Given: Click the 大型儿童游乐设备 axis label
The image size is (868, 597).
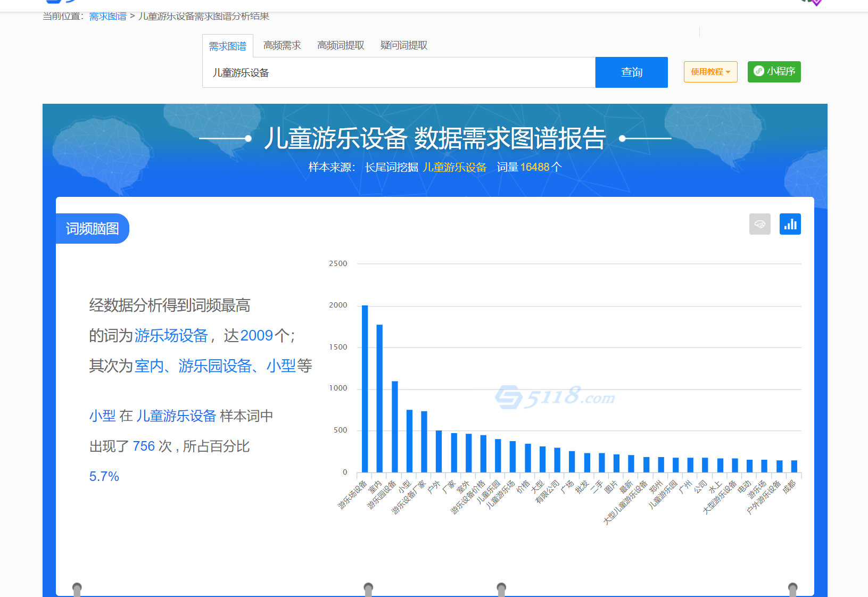Looking at the screenshot, I should pyautogui.click(x=625, y=502).
